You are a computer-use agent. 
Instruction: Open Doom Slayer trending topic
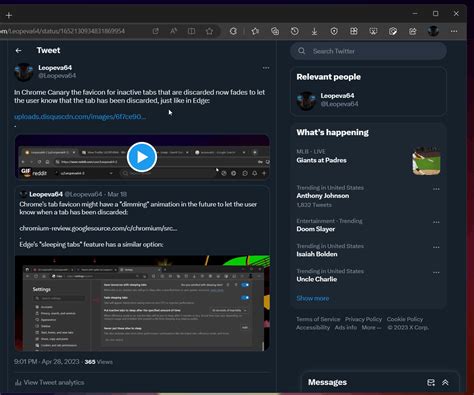[316, 229]
